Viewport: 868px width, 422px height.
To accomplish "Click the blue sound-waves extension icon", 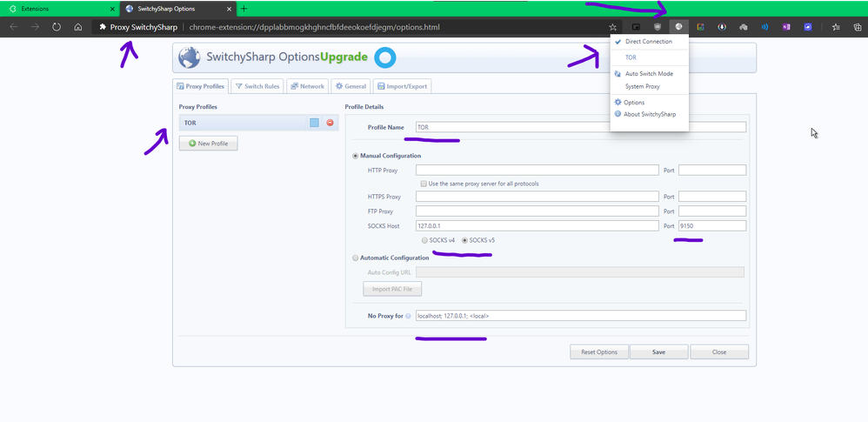I will (765, 27).
